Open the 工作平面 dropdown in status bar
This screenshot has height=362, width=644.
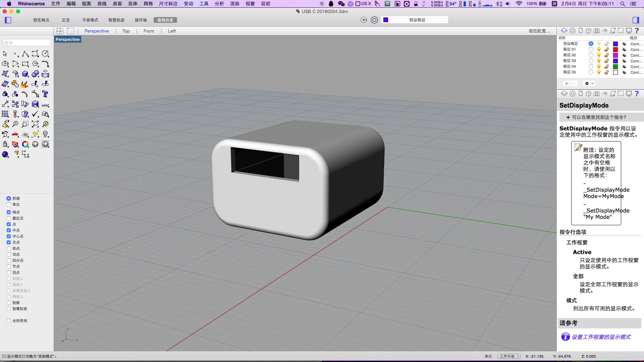[509, 356]
